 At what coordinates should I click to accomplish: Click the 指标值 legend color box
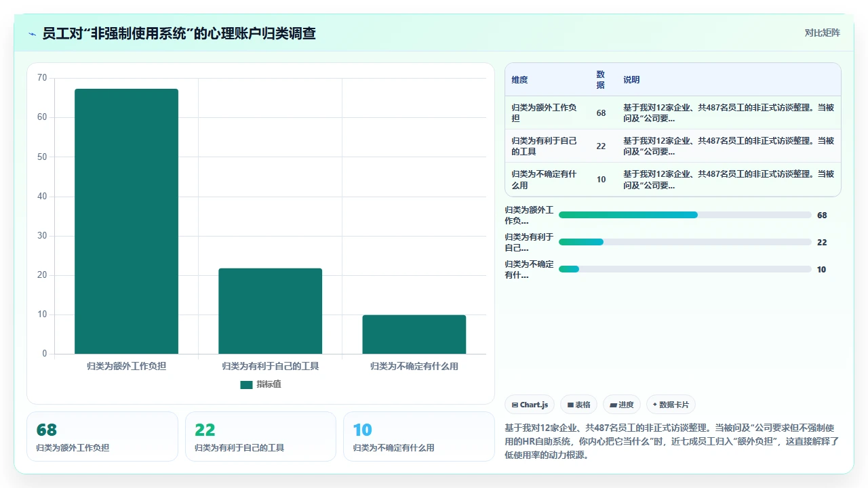coord(246,384)
